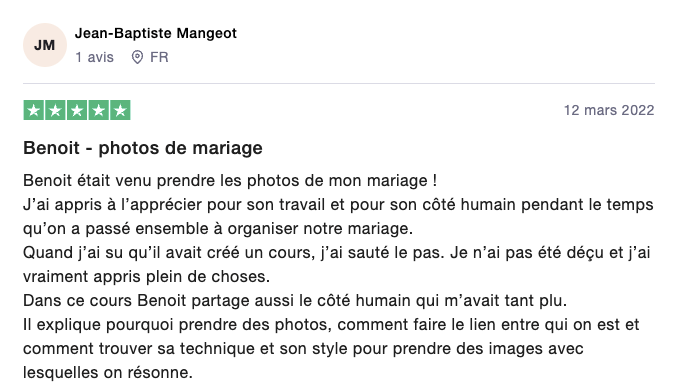Click the line starting 'Quand j'ai su qu'il avait créé'

(x=337, y=252)
